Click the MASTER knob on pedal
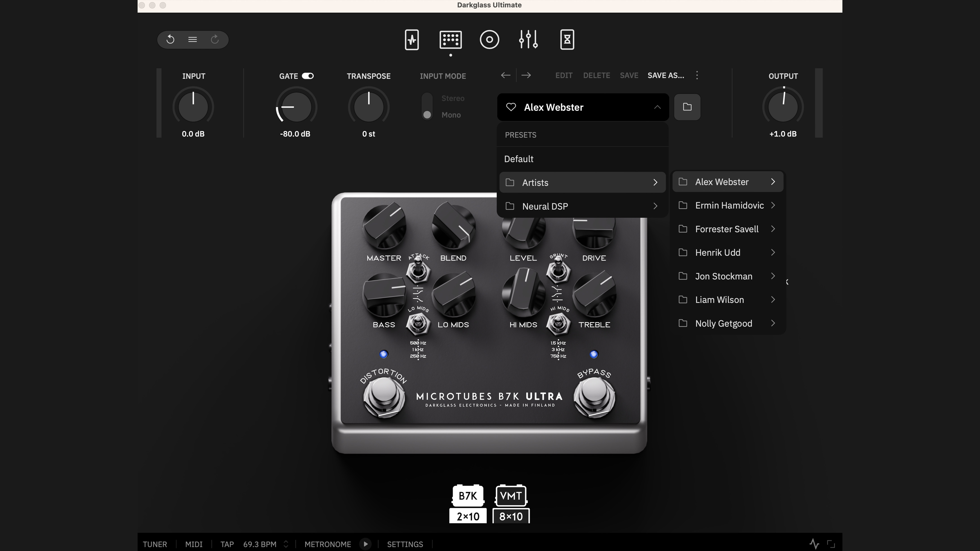This screenshot has width=980, height=551. coord(384,226)
